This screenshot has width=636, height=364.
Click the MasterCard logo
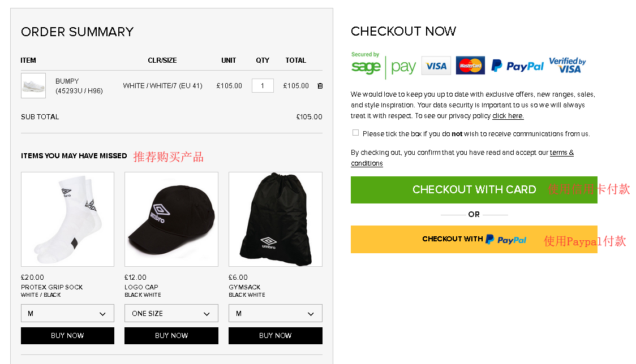[470, 66]
